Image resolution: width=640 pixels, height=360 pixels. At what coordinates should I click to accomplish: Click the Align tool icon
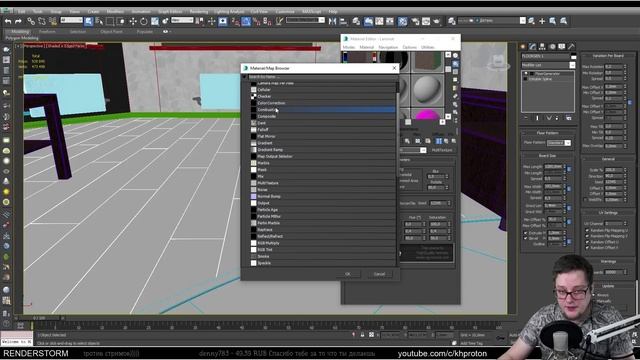pos(343,21)
